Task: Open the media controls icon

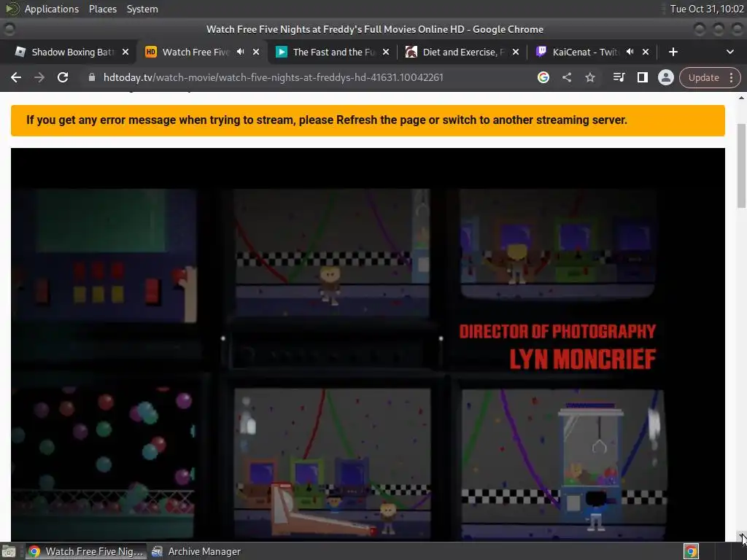Action: pyautogui.click(x=619, y=77)
